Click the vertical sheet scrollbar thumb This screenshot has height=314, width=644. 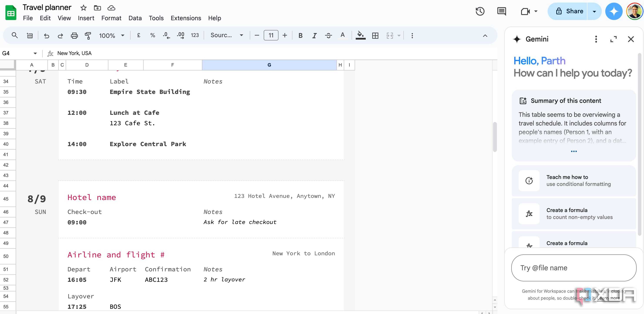pyautogui.click(x=495, y=137)
